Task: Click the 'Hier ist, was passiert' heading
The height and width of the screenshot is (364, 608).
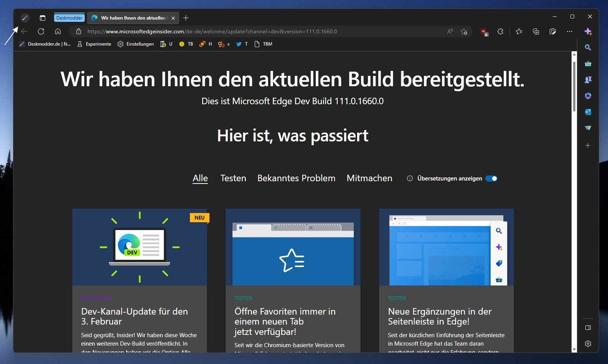Action: 293,136
